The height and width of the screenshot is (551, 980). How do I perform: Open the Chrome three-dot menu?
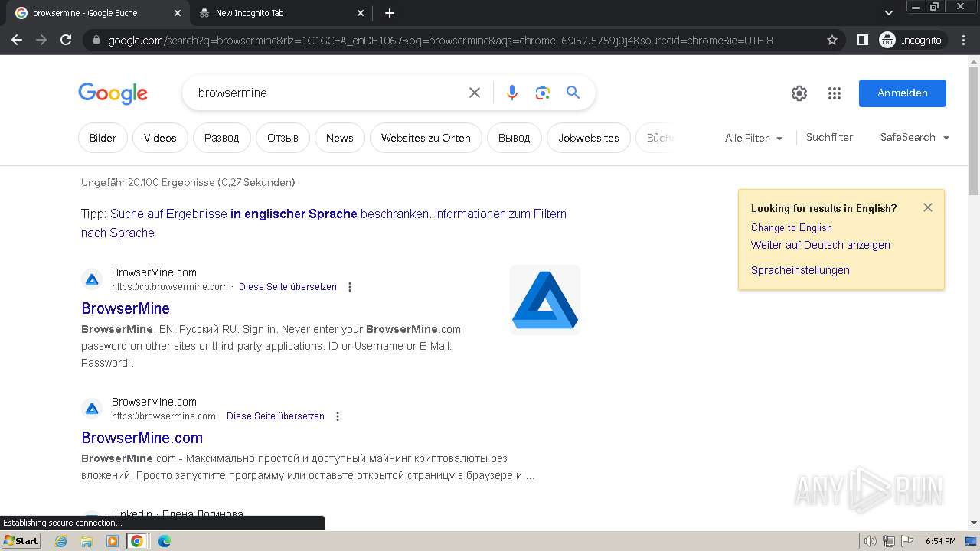pyautogui.click(x=964, y=40)
